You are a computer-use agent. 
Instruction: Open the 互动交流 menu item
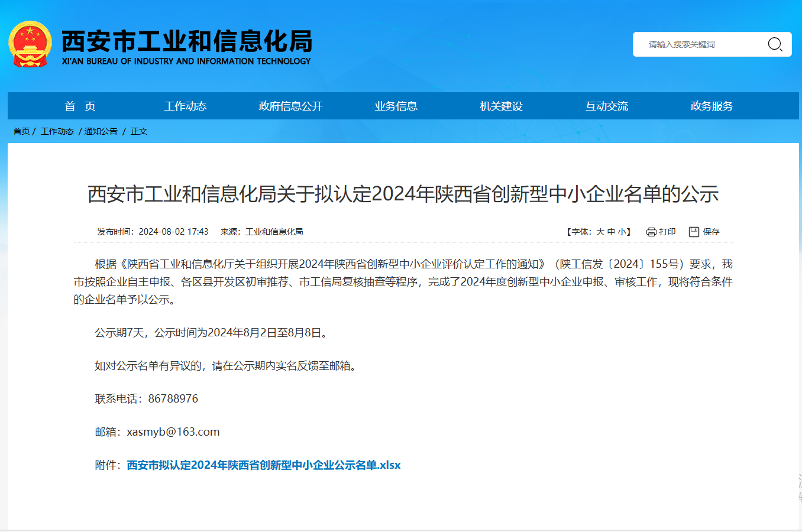tap(606, 106)
